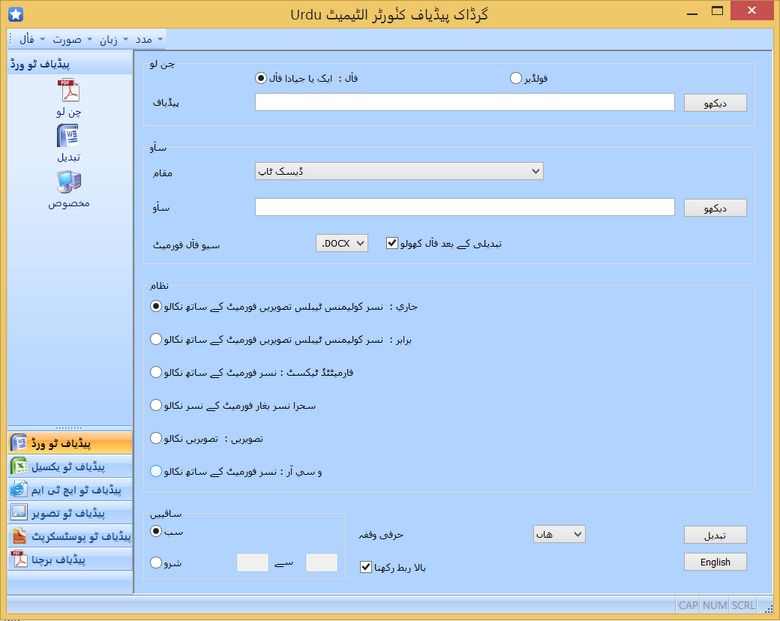Screen dimensions: 780x621
Task: Open the save location Desktop dropdown
Action: (399, 171)
